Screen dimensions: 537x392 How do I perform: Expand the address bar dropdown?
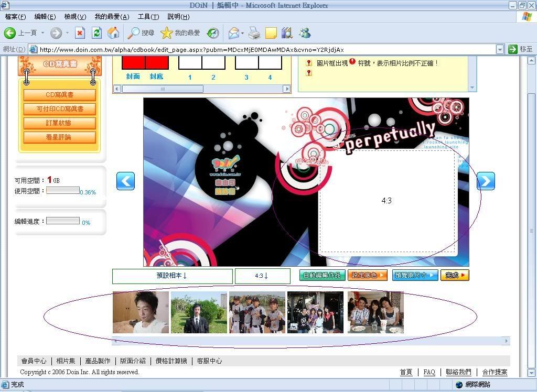(499, 49)
